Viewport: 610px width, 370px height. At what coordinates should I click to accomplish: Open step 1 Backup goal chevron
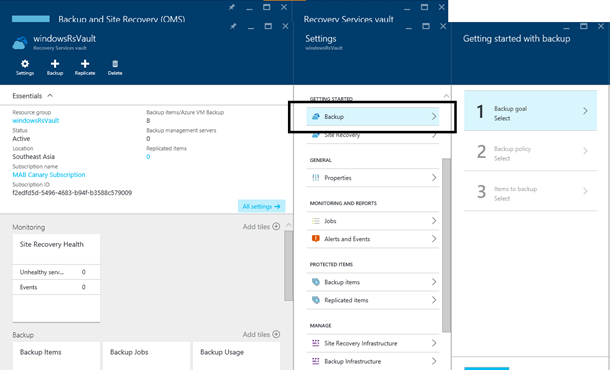pyautogui.click(x=585, y=111)
